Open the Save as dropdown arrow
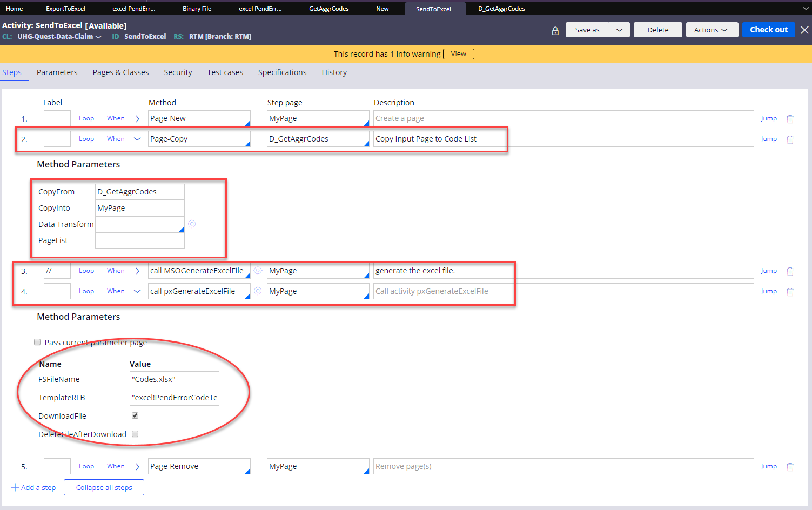This screenshot has width=812, height=510. [619, 30]
